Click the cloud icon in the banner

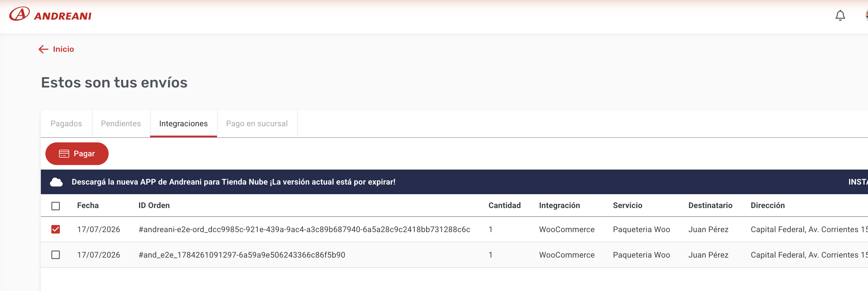pos(56,182)
